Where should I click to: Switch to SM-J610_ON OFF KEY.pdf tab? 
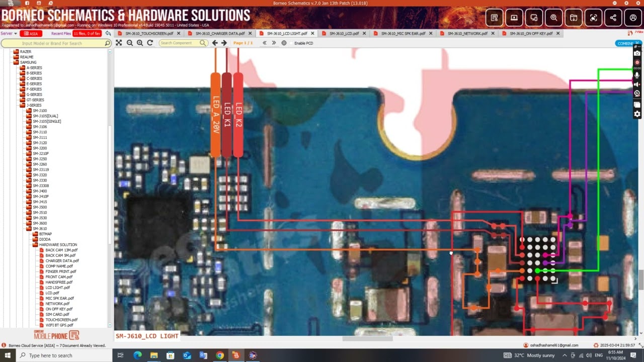coord(531,34)
